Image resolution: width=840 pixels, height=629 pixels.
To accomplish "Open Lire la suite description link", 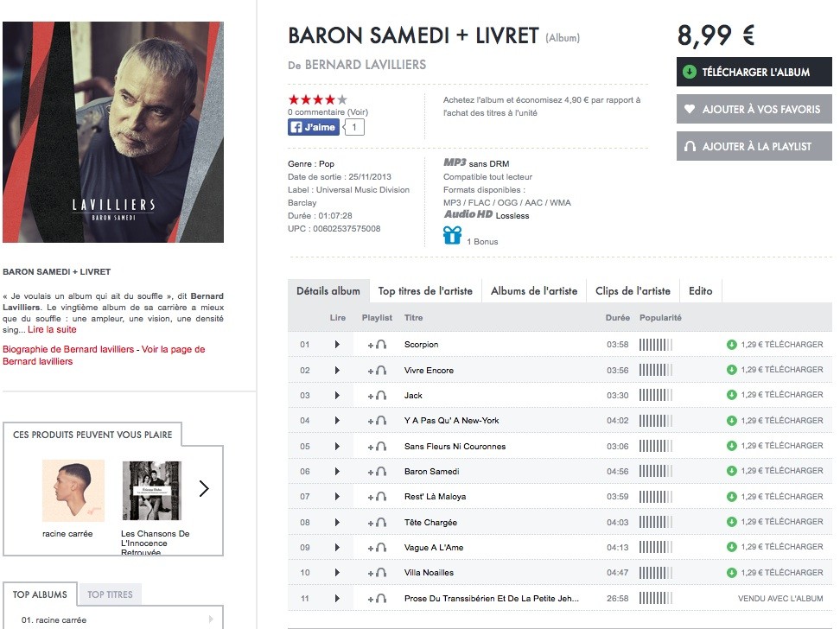I will [52, 329].
